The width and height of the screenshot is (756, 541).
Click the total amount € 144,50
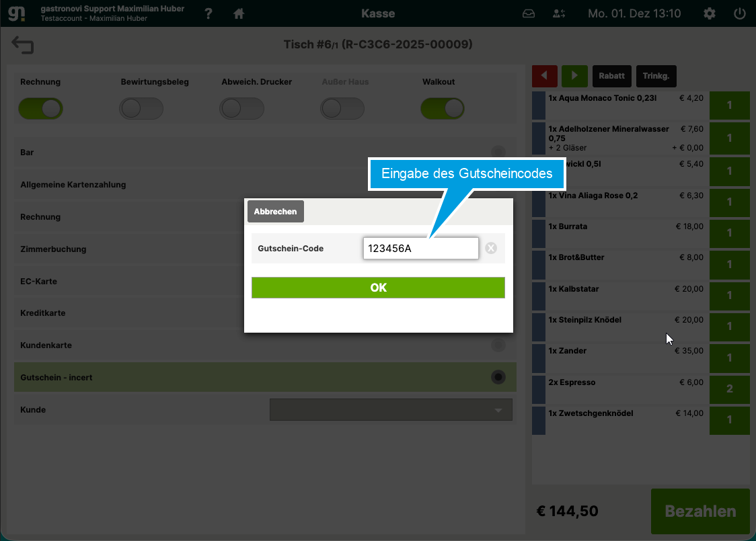567,511
